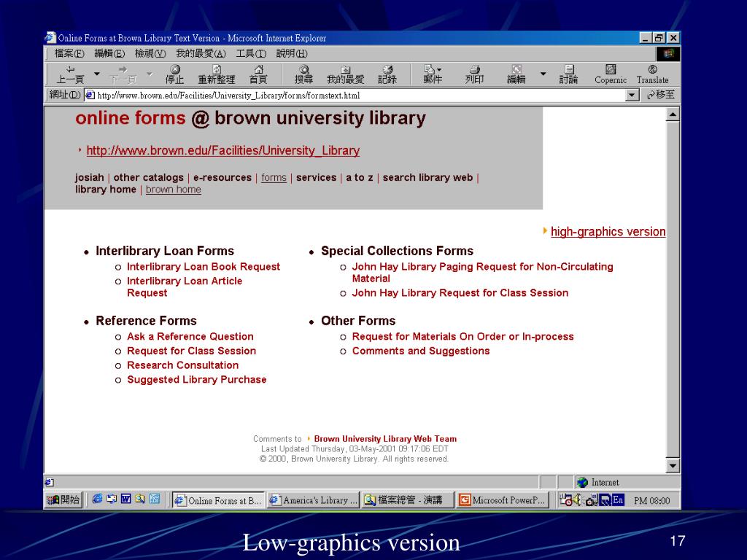This screenshot has height=560, width=747.
Task: Click the PM 08:00 clock in system tray
Action: [651, 500]
